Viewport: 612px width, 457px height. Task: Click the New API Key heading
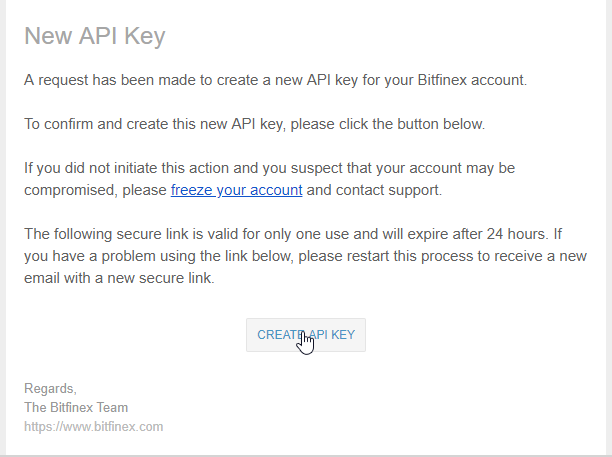point(95,36)
